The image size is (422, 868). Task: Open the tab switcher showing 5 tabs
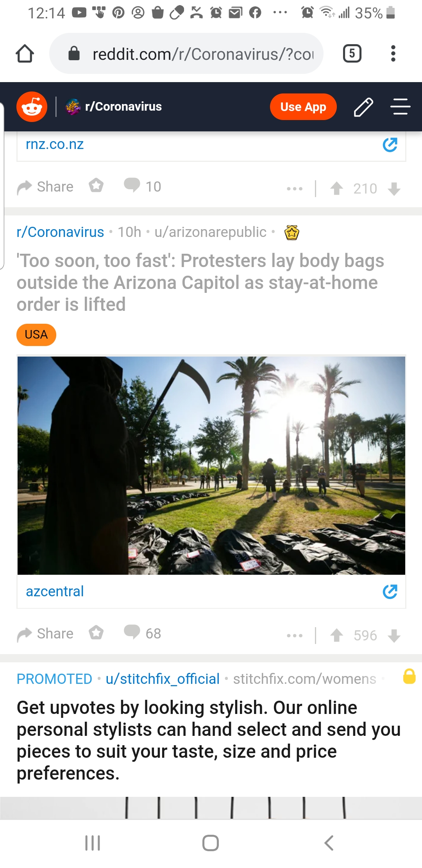[x=352, y=54]
